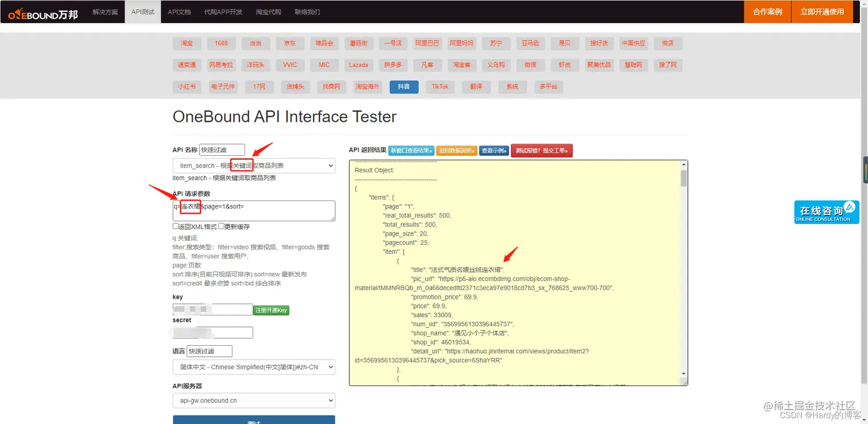Viewport: 868px width, 424px height.
Task: Click the blue test submit button
Action: (254, 420)
